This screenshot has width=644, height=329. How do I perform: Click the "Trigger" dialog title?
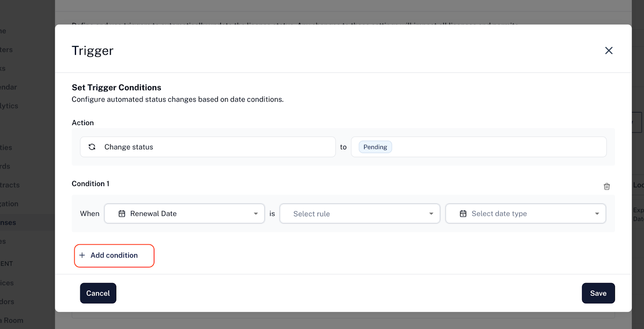tap(93, 51)
